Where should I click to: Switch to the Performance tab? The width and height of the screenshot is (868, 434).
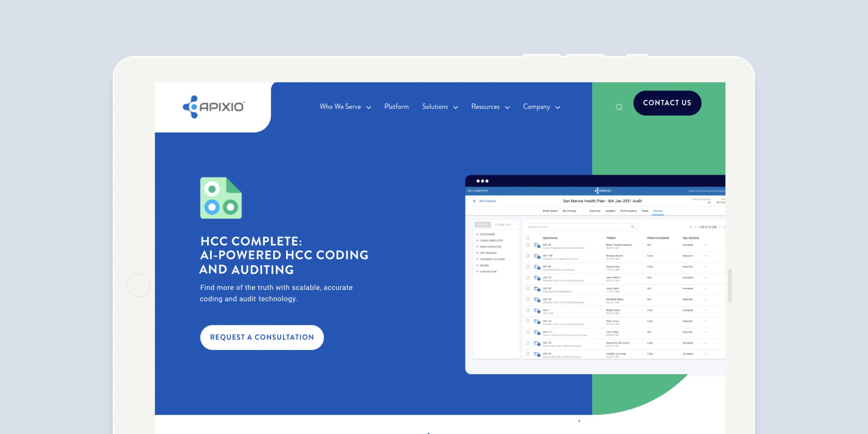(x=628, y=211)
